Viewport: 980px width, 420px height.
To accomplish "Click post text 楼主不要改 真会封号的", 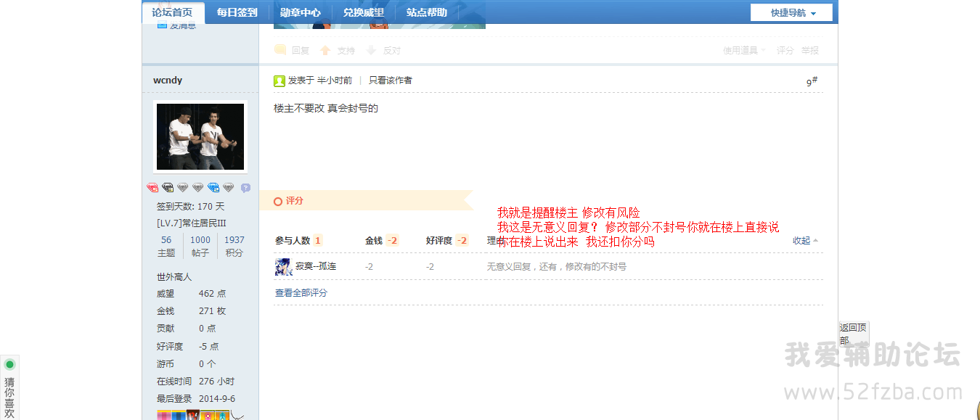I will click(x=326, y=109).
